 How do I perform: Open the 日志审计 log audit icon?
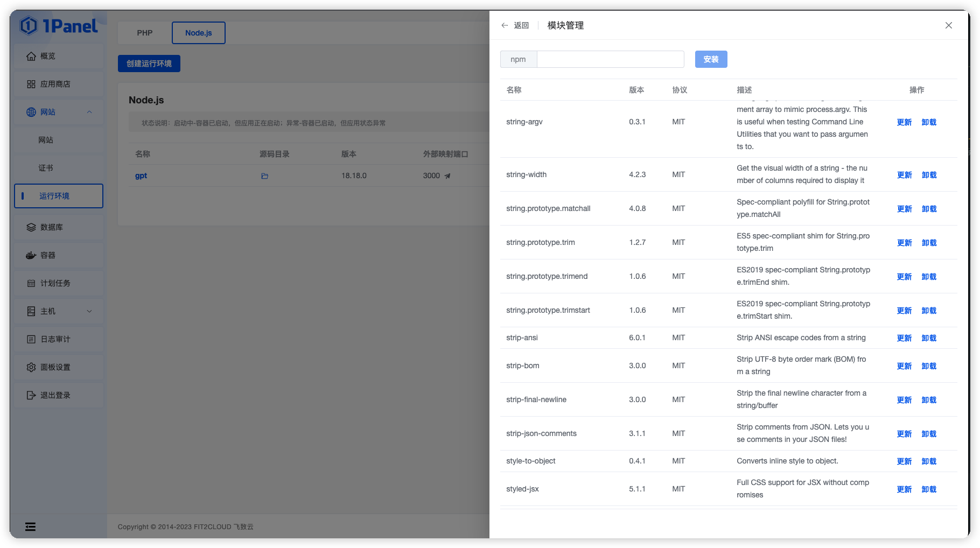(31, 339)
